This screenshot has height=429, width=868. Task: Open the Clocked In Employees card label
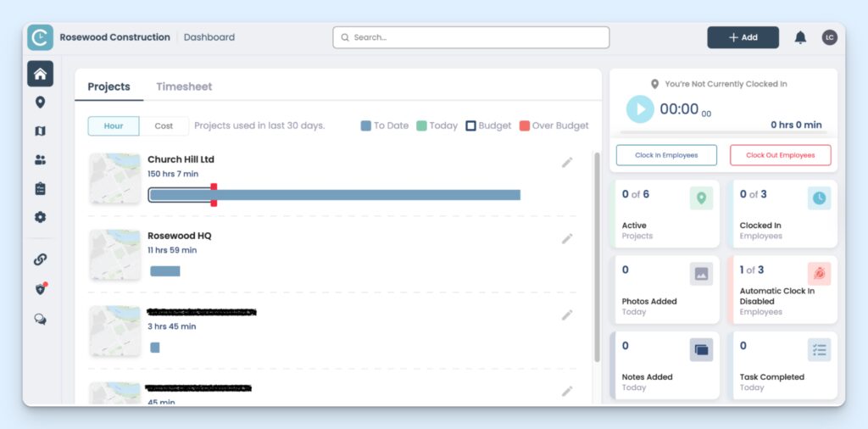click(x=761, y=231)
